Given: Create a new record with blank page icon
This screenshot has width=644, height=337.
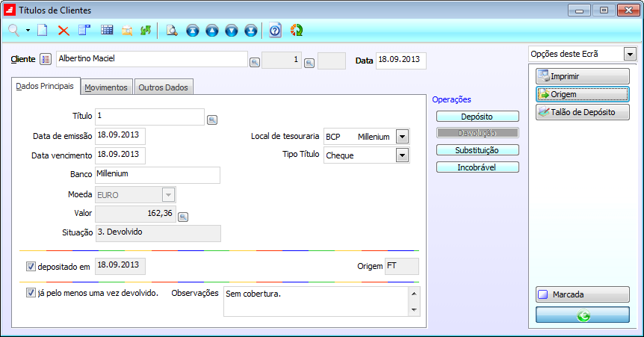Looking at the screenshot, I should (x=43, y=31).
